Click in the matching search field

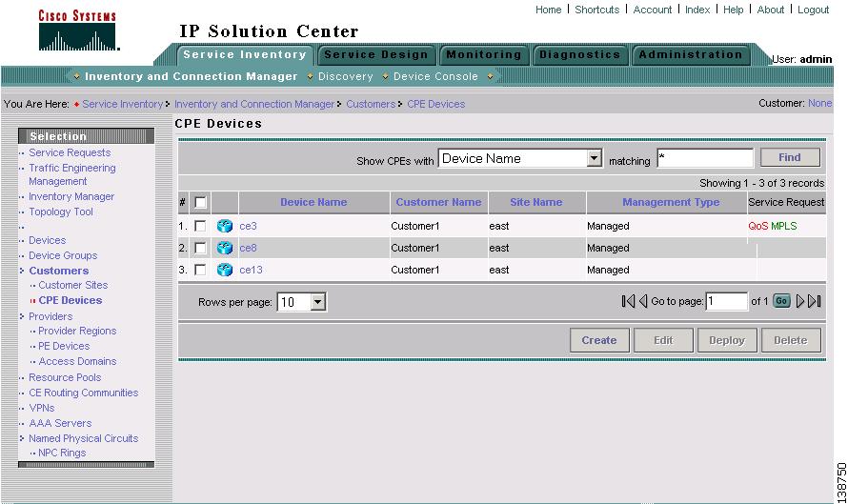click(705, 158)
